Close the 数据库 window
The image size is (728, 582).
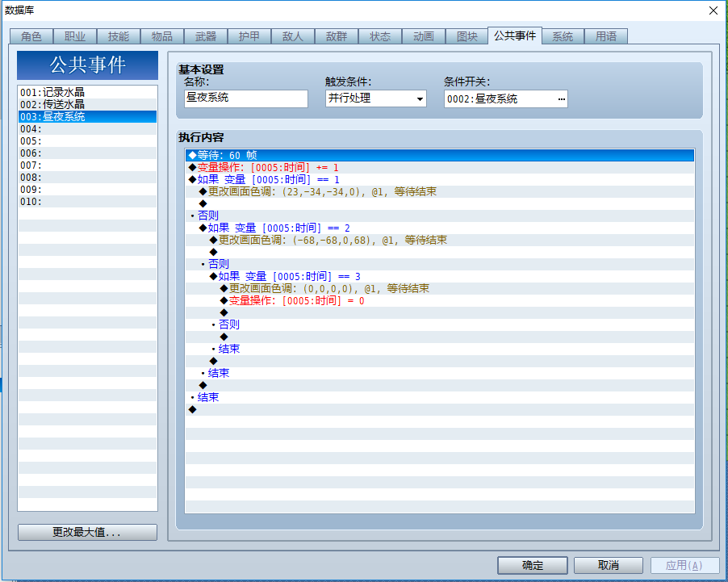tap(713, 10)
